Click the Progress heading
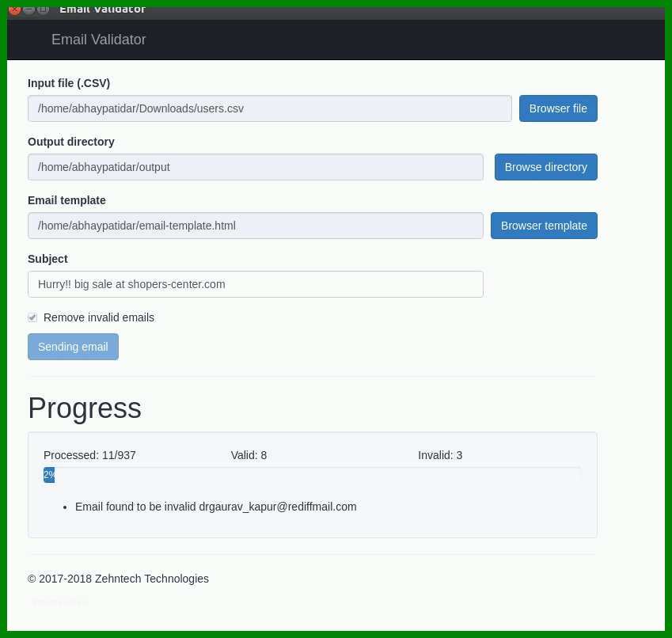Viewport: 672px width, 638px height. point(85,408)
